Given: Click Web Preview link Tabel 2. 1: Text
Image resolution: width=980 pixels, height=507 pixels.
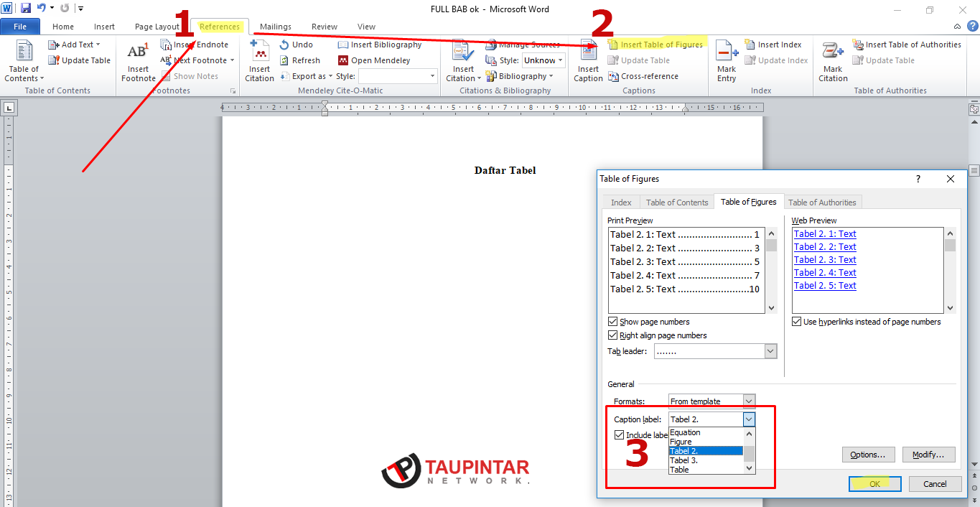Looking at the screenshot, I should click(x=825, y=234).
